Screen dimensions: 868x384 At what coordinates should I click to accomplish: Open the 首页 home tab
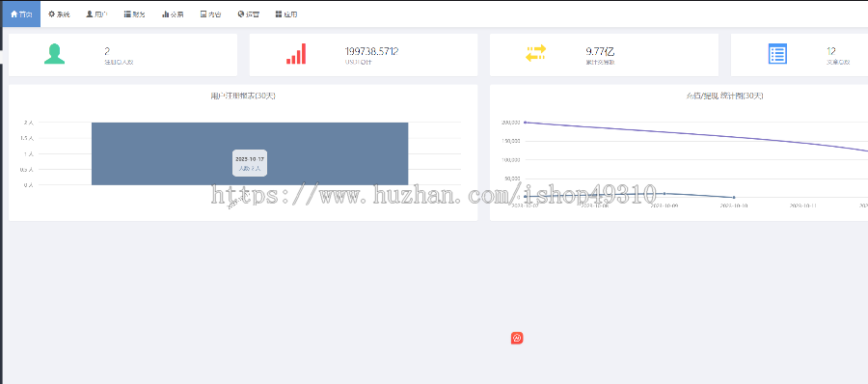pos(21,14)
